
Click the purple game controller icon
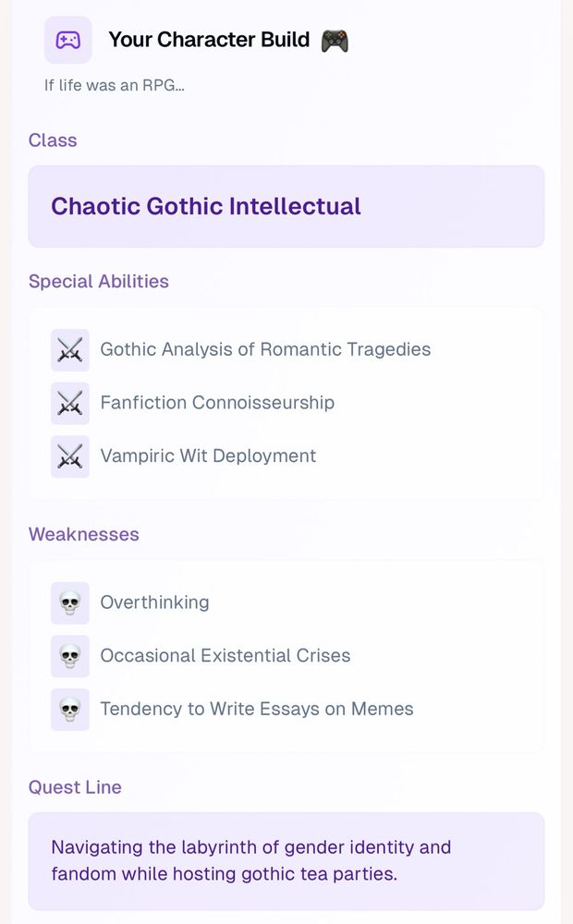coord(68,40)
